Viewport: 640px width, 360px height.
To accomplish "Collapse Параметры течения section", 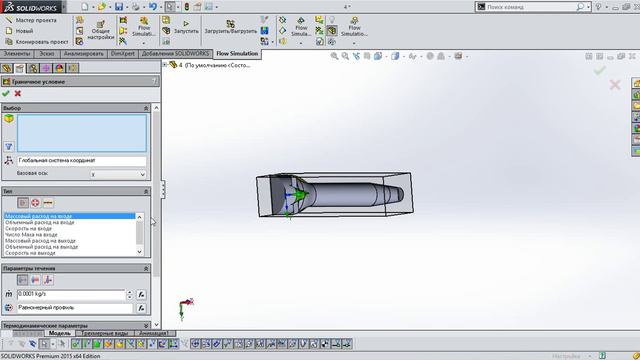I will [x=146, y=269].
